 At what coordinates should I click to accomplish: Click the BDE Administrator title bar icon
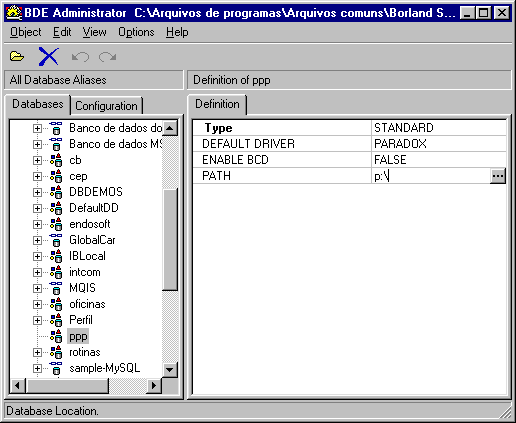point(14,13)
